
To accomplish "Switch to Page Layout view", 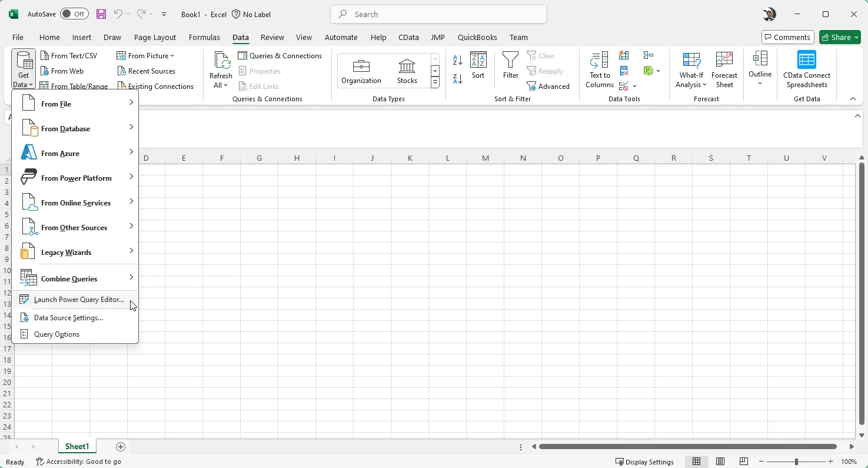I will click(720, 462).
